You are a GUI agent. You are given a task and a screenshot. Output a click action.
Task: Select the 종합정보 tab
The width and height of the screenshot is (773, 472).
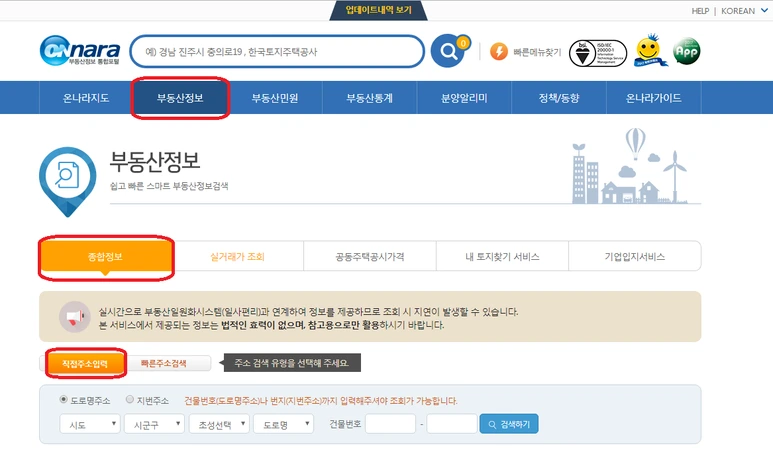click(x=105, y=256)
